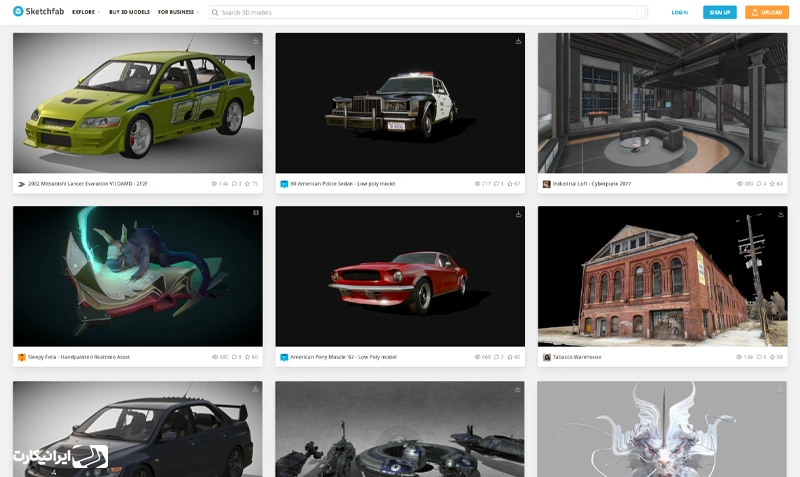
Task: Open the red muscle car thumbnail
Action: tap(400, 277)
